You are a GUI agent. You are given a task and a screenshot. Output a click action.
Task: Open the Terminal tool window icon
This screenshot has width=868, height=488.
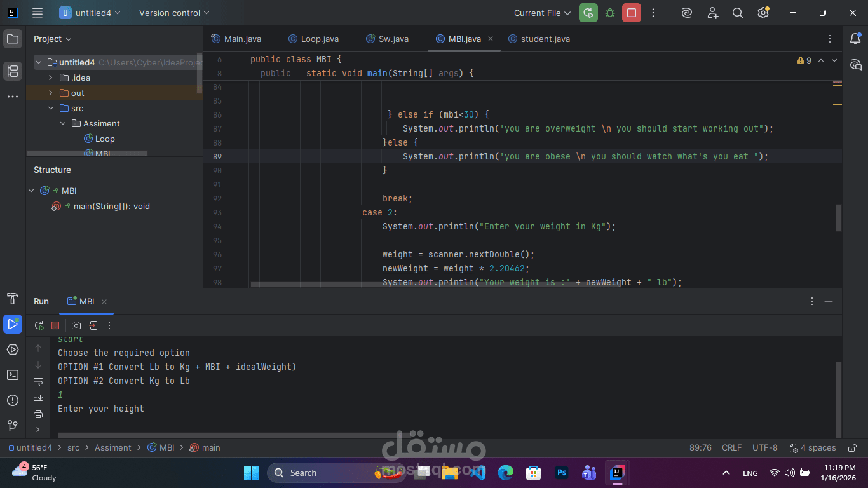13,375
